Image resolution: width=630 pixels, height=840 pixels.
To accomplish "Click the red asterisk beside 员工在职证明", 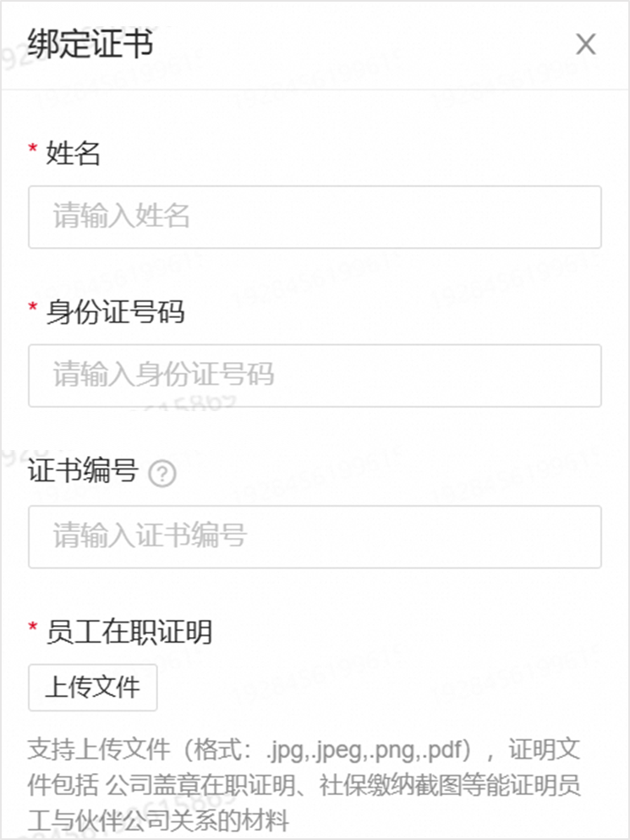I will tap(33, 627).
